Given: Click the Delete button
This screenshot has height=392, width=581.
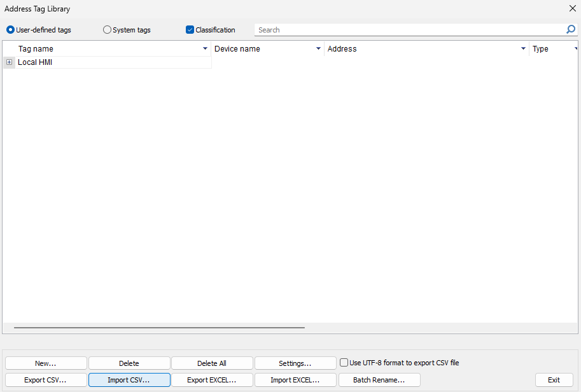Looking at the screenshot, I should coord(129,363).
